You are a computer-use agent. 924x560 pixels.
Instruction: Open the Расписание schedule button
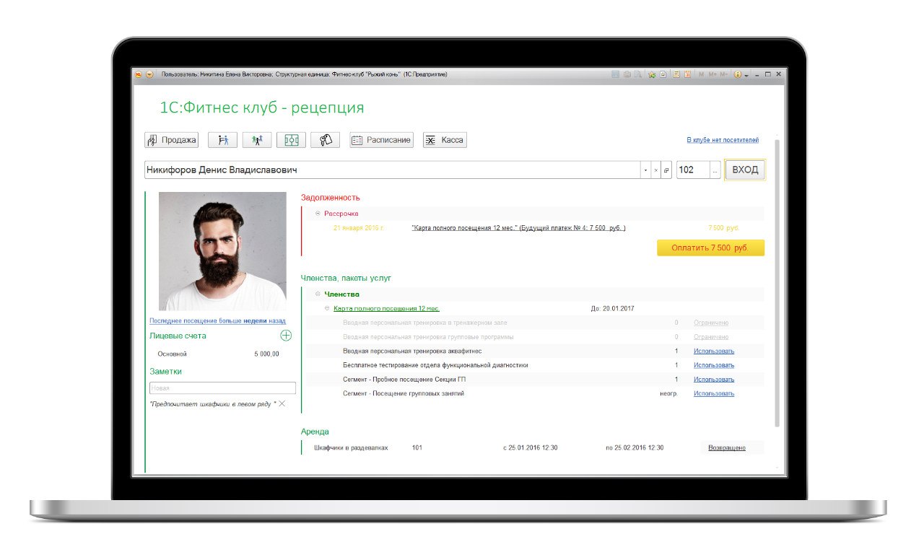pos(381,140)
